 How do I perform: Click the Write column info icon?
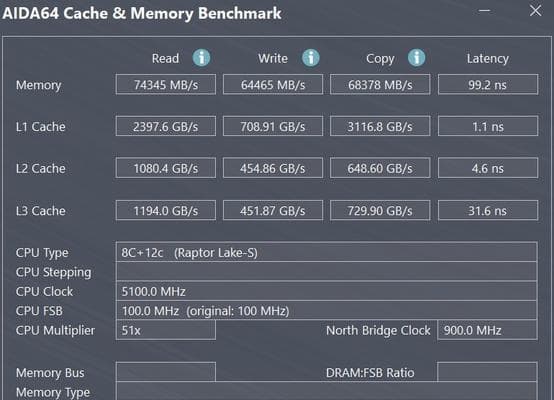pos(311,58)
